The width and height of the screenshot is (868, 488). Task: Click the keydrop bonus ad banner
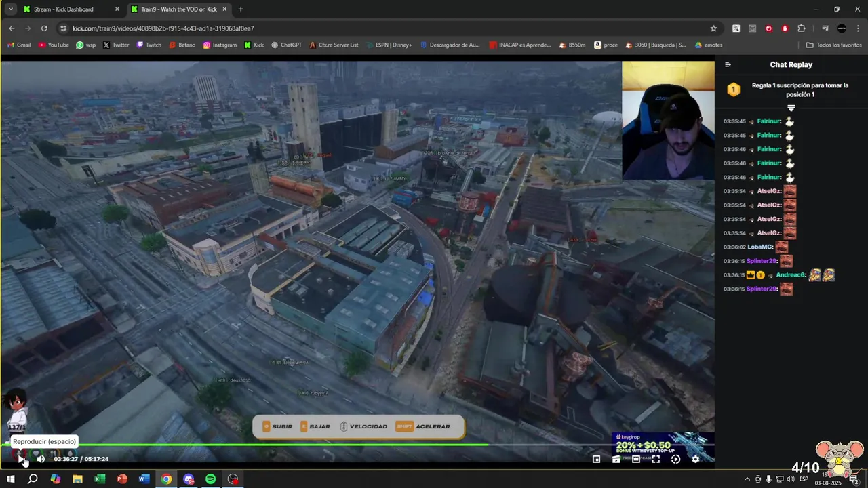pyautogui.click(x=663, y=447)
